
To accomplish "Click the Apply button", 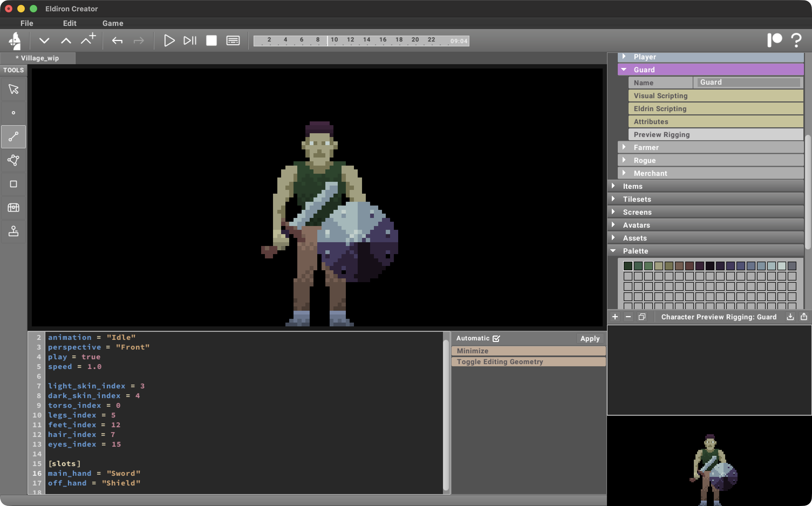I will tap(589, 338).
